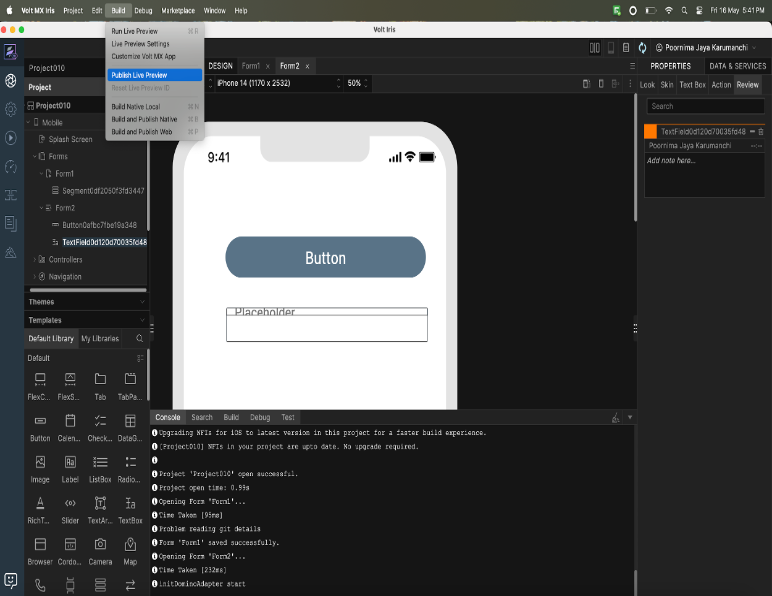The image size is (772, 596).
Task: Clear the console using the broom icon
Action: tap(616, 417)
